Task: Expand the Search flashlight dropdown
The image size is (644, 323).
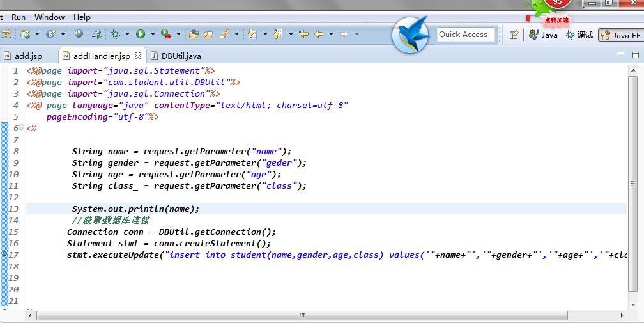Action: pyautogui.click(x=236, y=34)
